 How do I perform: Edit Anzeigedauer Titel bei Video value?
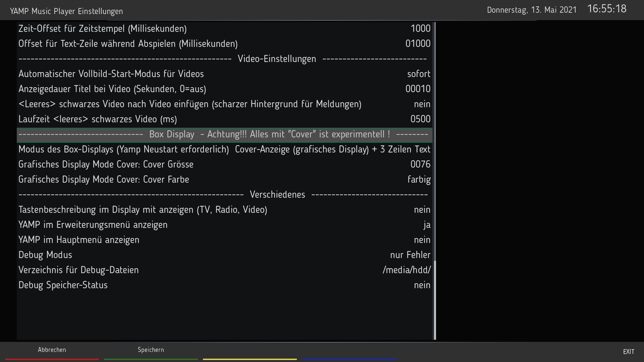click(x=418, y=89)
